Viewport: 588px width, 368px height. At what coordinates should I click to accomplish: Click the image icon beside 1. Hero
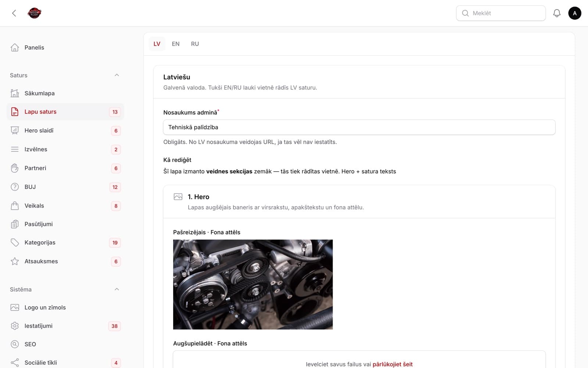coord(178,197)
